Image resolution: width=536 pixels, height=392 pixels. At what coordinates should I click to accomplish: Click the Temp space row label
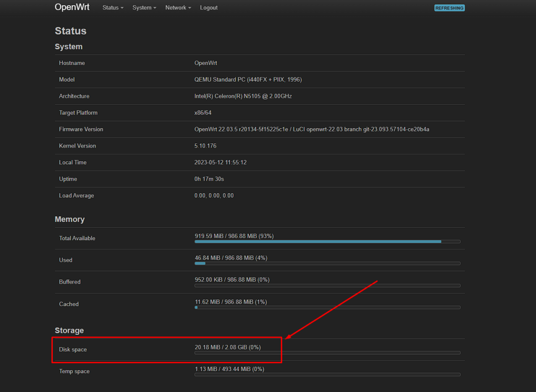coord(74,372)
